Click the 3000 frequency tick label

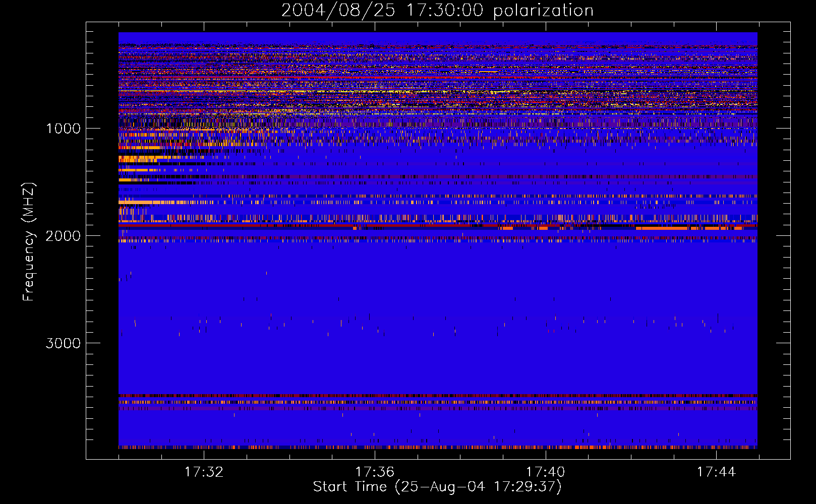point(63,343)
